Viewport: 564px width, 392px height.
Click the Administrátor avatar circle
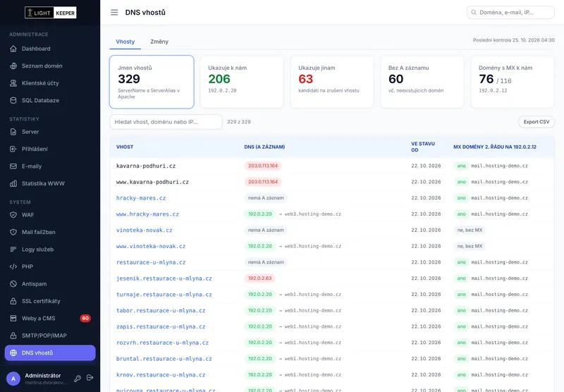coord(13,379)
